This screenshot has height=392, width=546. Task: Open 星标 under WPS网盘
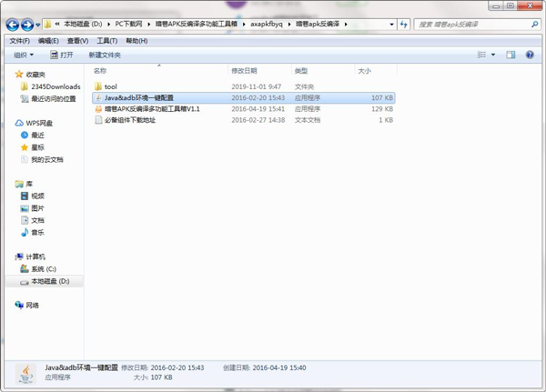(x=37, y=147)
